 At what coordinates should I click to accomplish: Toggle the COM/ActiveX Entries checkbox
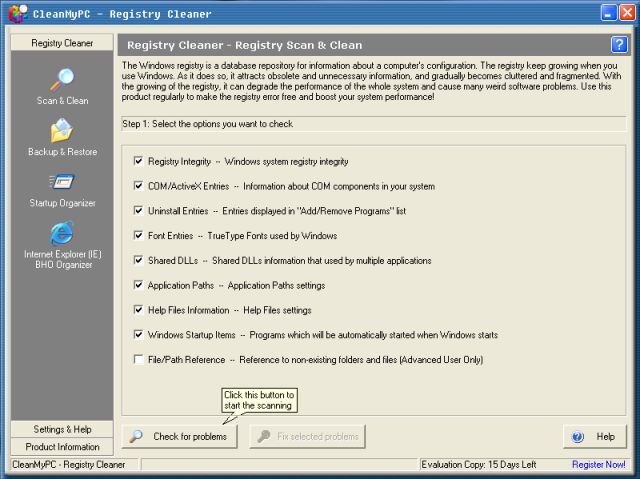138,186
